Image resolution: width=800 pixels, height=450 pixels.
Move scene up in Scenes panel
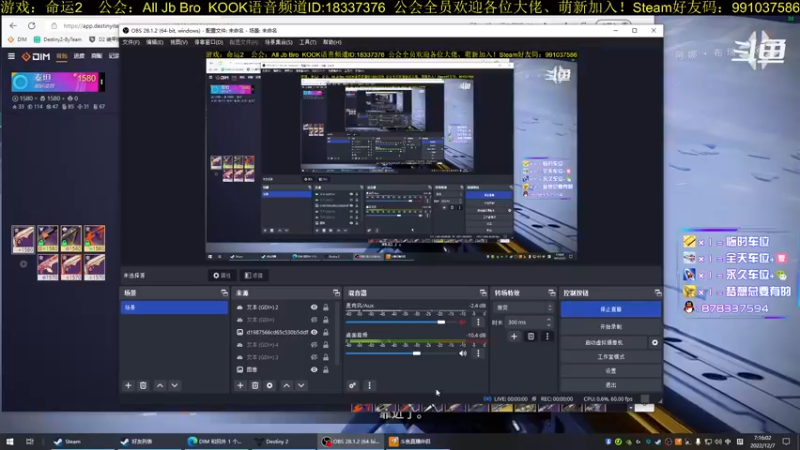tap(160, 386)
